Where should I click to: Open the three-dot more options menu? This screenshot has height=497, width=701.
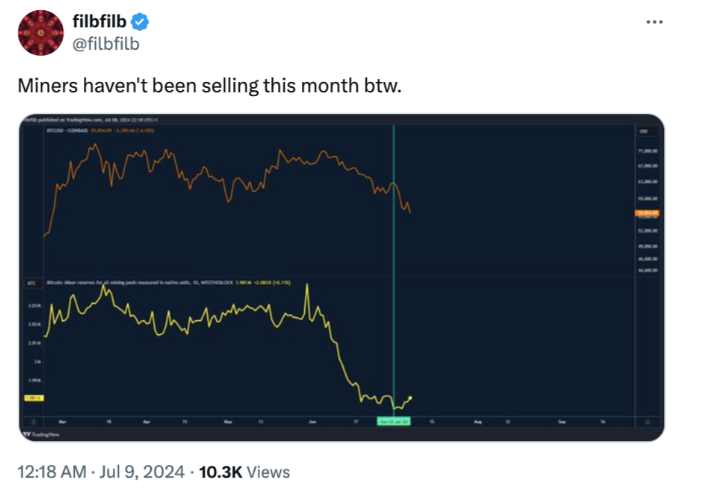point(655,22)
